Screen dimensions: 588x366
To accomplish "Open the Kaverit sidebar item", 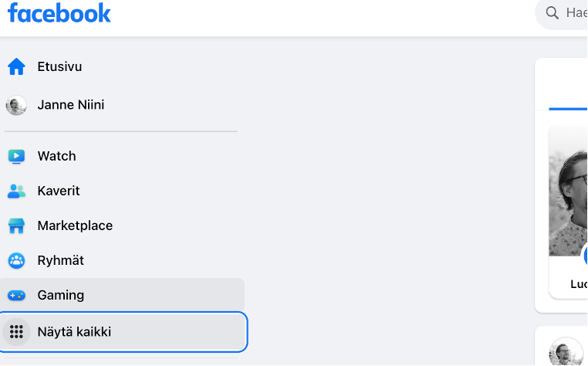I will pyautogui.click(x=59, y=191).
